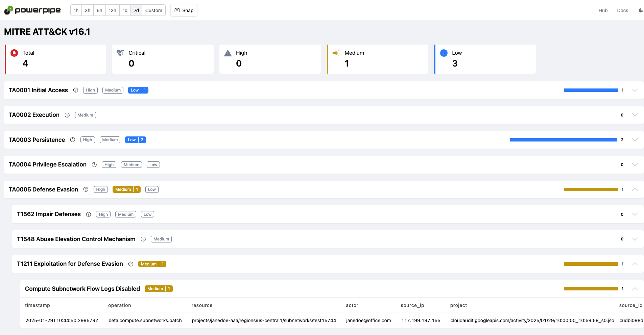Select the 1d time range
The height and width of the screenshot is (335, 644).
pyautogui.click(x=125, y=10)
